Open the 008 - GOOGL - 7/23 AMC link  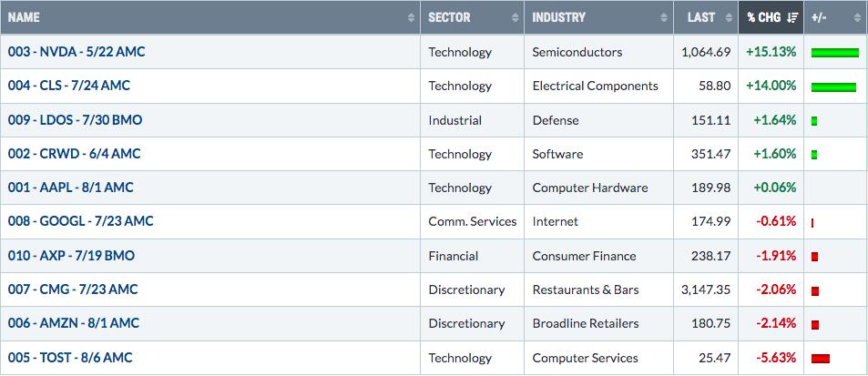81,222
